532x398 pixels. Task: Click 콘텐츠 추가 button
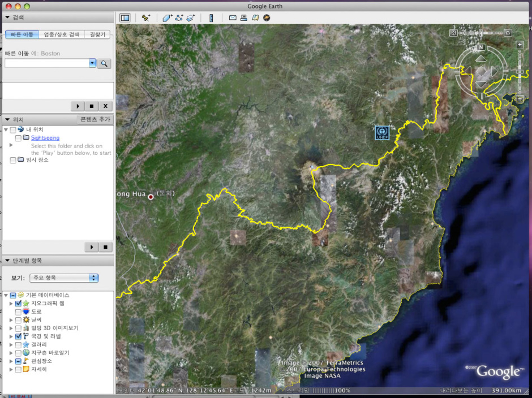click(95, 120)
